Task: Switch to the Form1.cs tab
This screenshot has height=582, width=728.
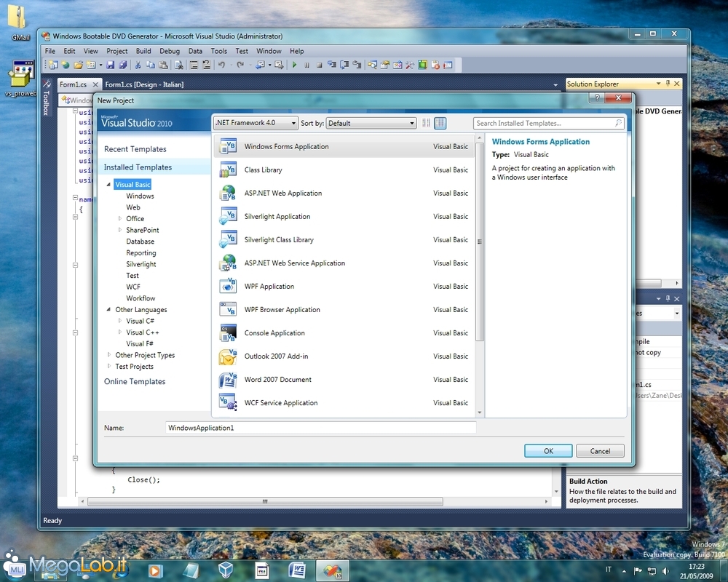Action: (73, 84)
